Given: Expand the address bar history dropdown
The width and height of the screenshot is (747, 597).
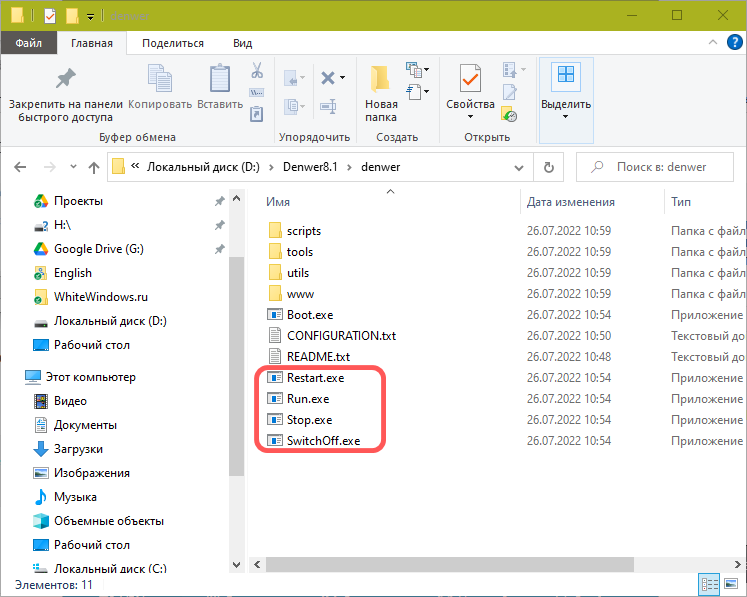Looking at the screenshot, I should [x=519, y=167].
